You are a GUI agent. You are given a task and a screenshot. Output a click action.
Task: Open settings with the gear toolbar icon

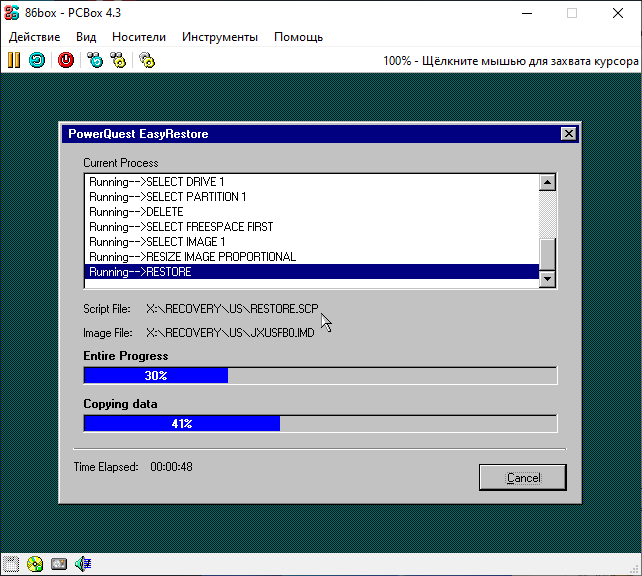[x=147, y=60]
